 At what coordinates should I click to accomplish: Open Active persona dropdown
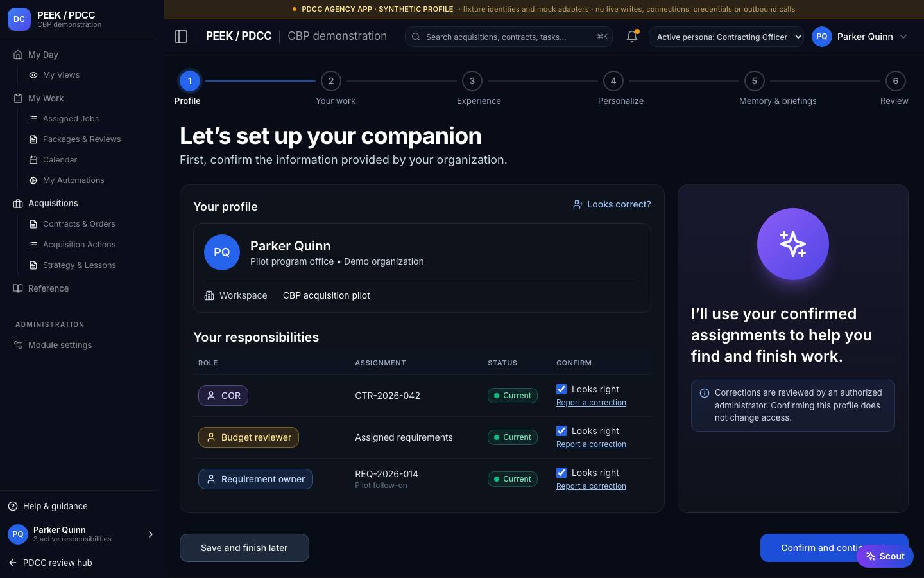coord(726,37)
